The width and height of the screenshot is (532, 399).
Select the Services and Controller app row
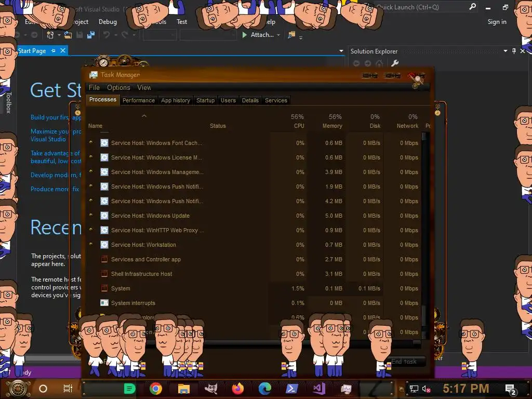tap(254, 259)
